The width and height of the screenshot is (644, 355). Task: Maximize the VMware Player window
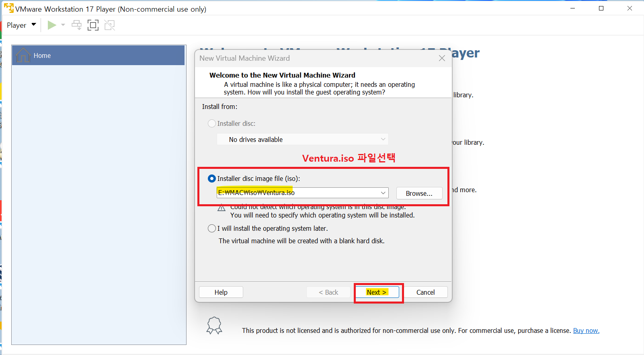[601, 8]
